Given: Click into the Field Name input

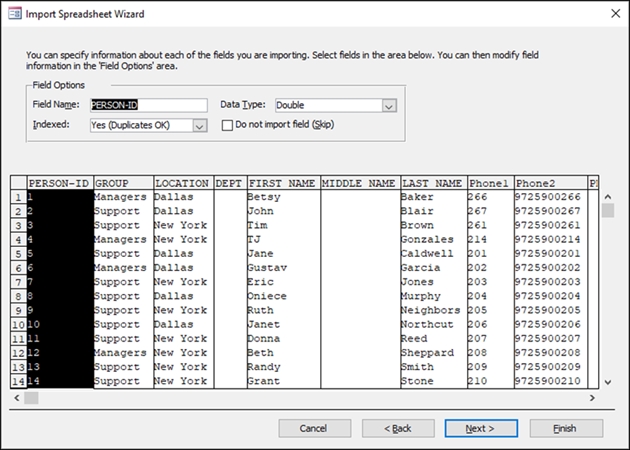Looking at the screenshot, I should pos(149,105).
